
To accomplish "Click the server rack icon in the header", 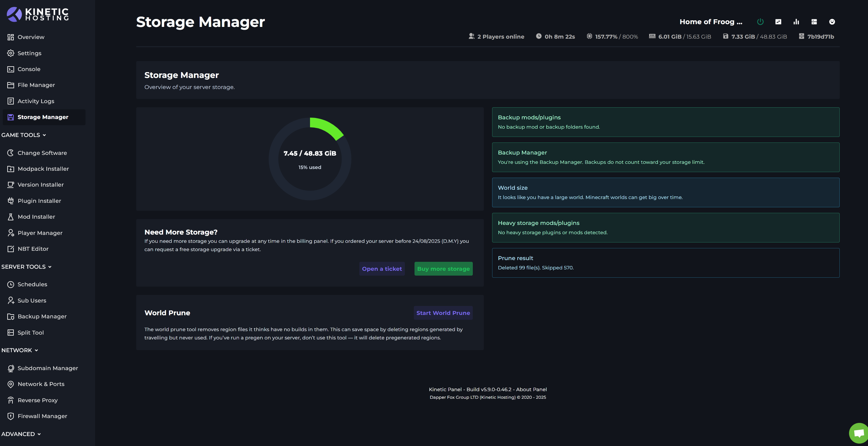I will pyautogui.click(x=814, y=21).
